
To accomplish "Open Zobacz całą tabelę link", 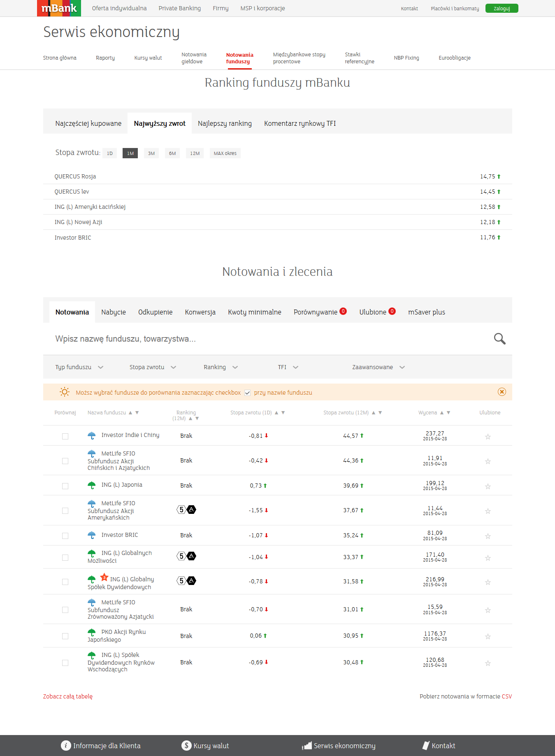I will (x=68, y=696).
